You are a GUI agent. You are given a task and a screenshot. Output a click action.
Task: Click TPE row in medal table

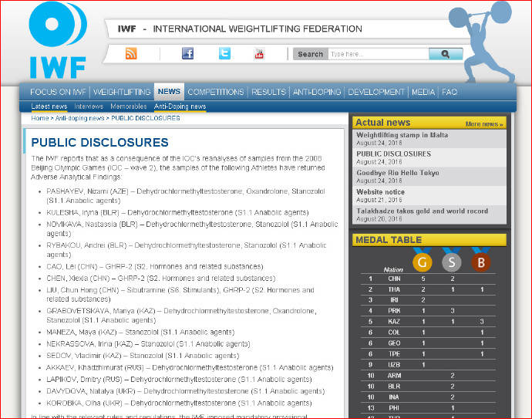(x=428, y=354)
